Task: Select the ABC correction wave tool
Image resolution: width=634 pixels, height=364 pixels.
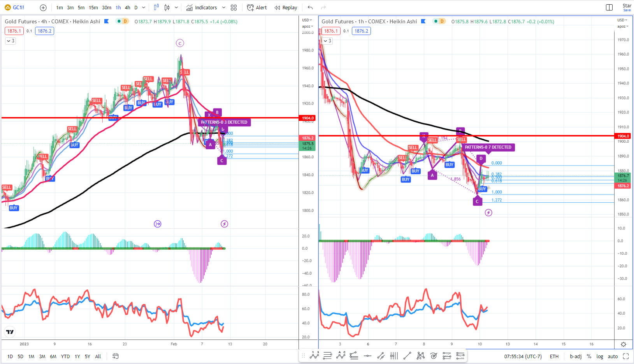Action: [x=341, y=355]
